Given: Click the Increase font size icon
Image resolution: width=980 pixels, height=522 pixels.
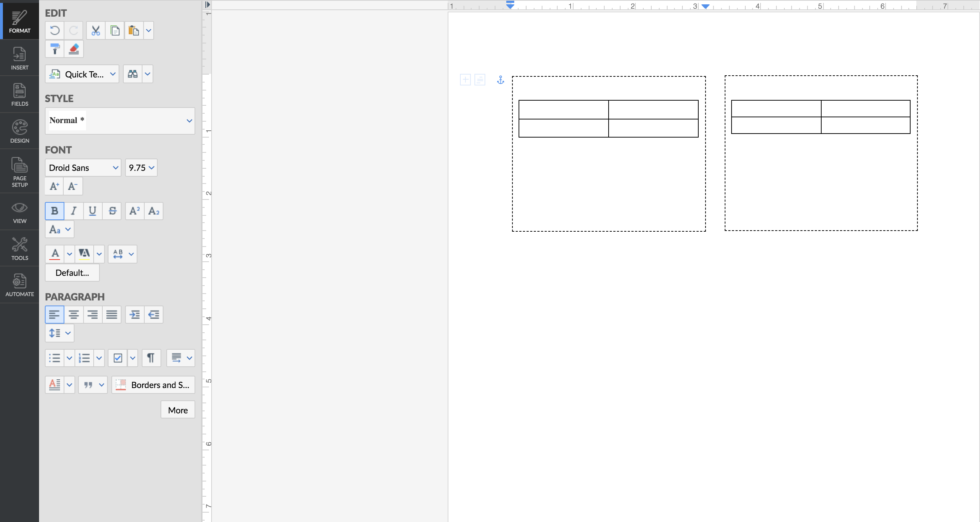Looking at the screenshot, I should (55, 187).
